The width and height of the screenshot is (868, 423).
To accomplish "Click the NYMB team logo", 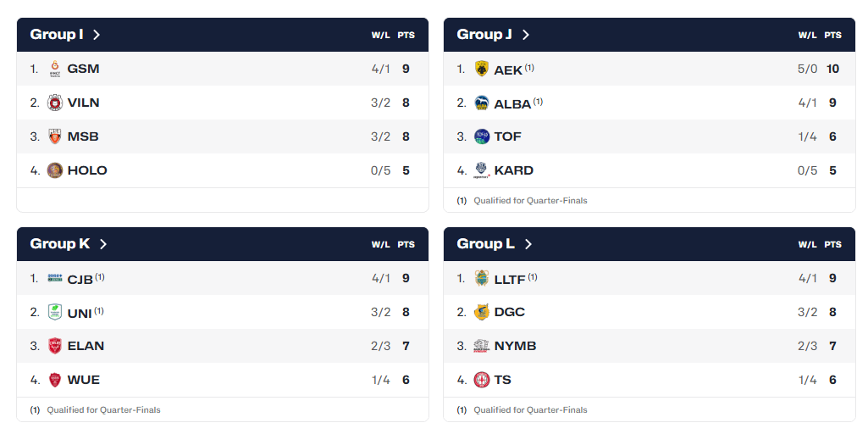I will [x=482, y=346].
